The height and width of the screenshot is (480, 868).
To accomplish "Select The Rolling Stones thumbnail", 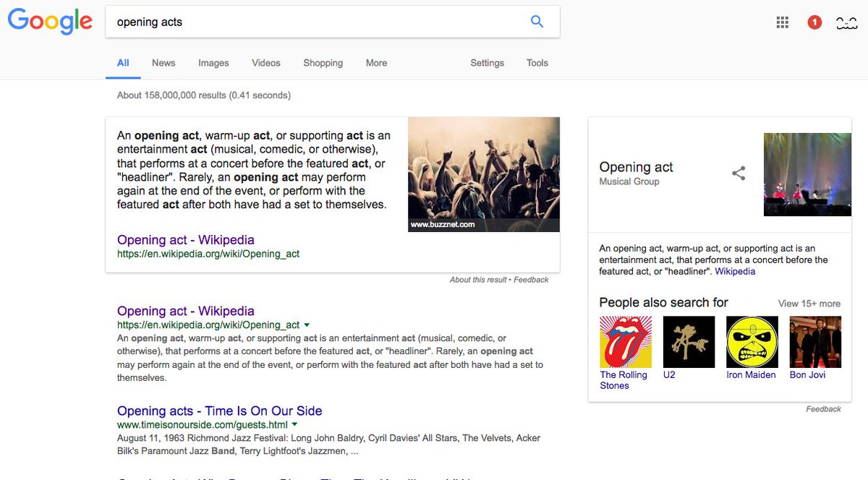I will point(626,342).
